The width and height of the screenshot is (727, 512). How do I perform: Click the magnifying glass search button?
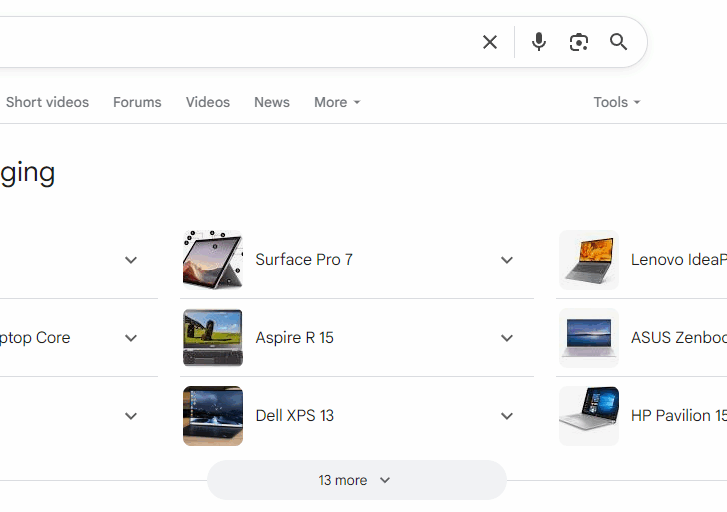[619, 42]
